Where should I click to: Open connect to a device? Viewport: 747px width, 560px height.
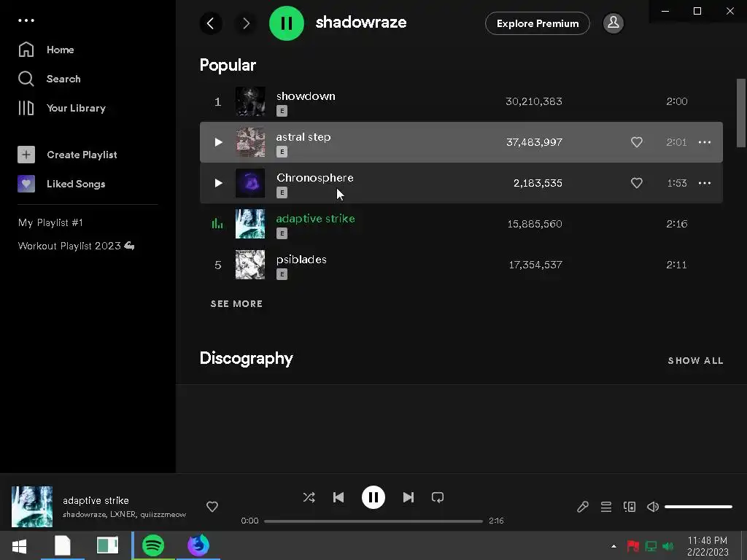630,507
